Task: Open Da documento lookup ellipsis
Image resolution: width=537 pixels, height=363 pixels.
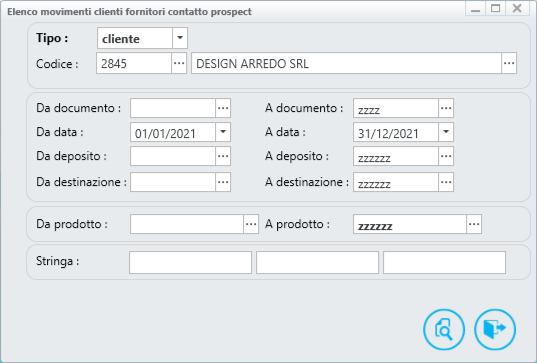Action: pyautogui.click(x=223, y=108)
